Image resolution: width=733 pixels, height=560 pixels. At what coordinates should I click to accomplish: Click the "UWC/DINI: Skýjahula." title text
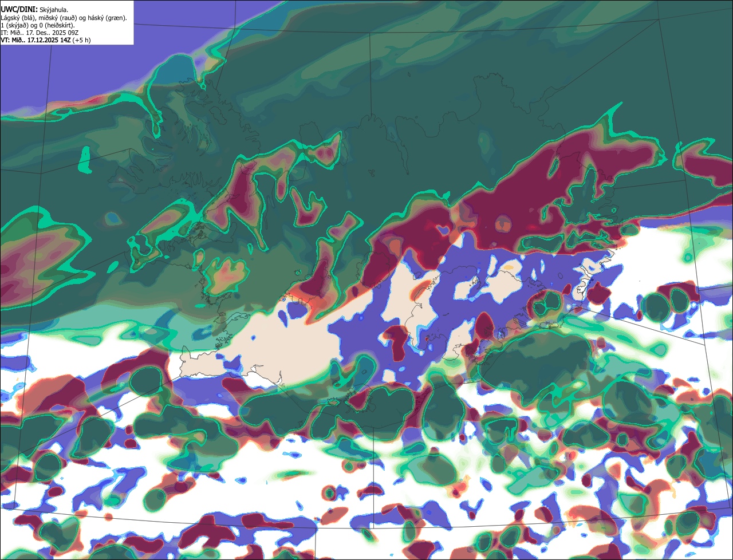click(x=34, y=9)
